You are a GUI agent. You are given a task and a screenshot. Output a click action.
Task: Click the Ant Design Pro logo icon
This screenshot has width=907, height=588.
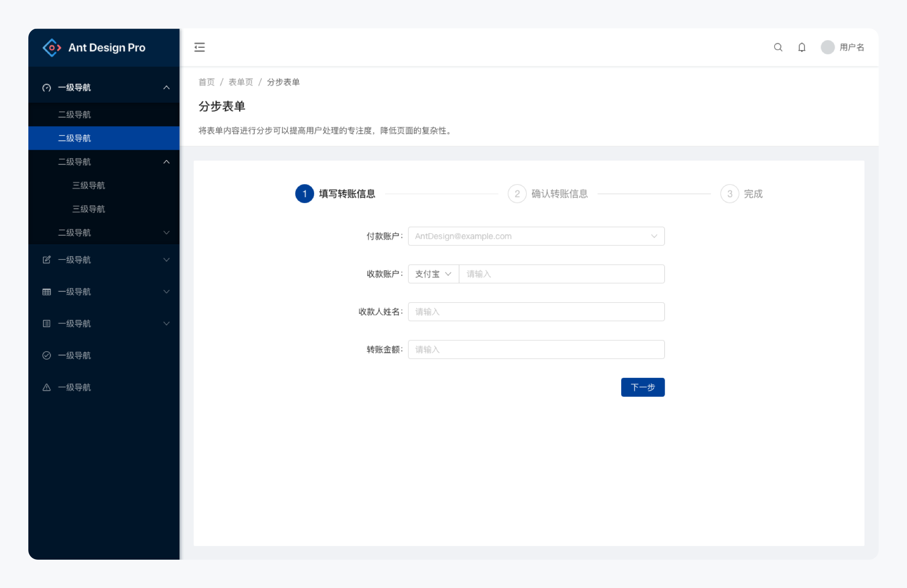(52, 48)
